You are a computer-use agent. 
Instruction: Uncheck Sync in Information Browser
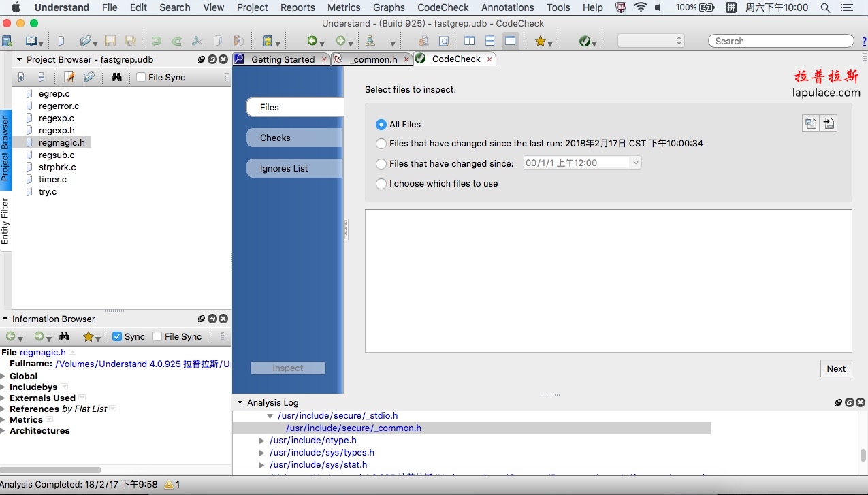117,336
